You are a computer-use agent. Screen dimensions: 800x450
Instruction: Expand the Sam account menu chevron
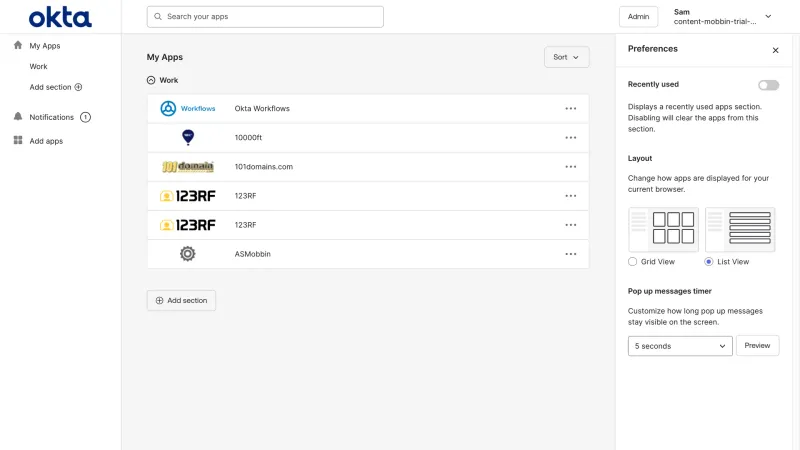[768, 16]
